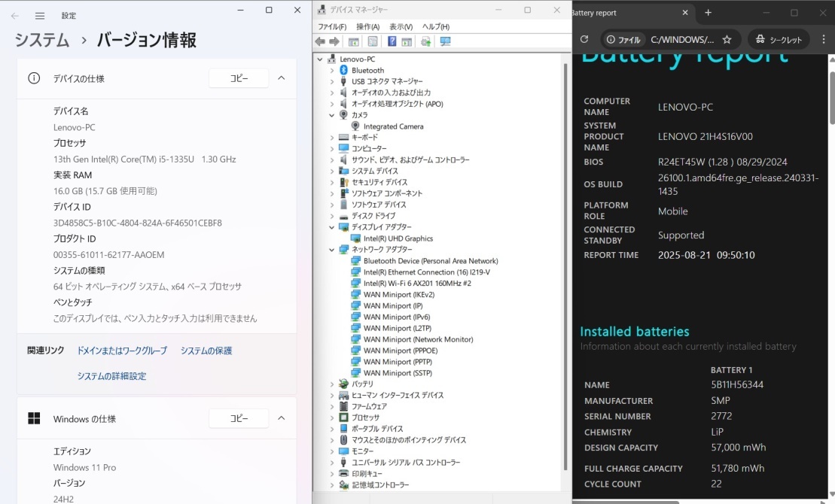Select Intel(R) UHD Graphics device

pos(398,238)
